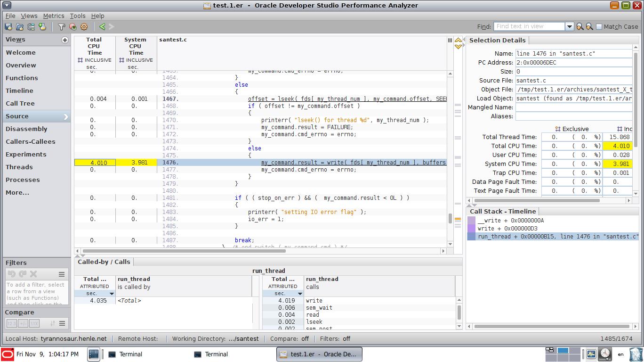
Task: Click the Compare Experiments toolbar icon
Action: point(31,27)
